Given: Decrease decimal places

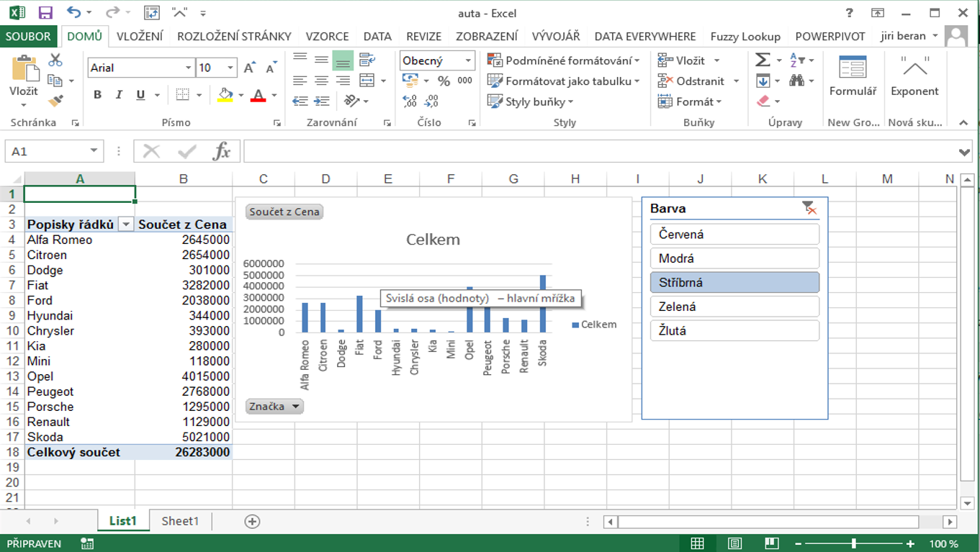Looking at the screenshot, I should click(x=431, y=101).
